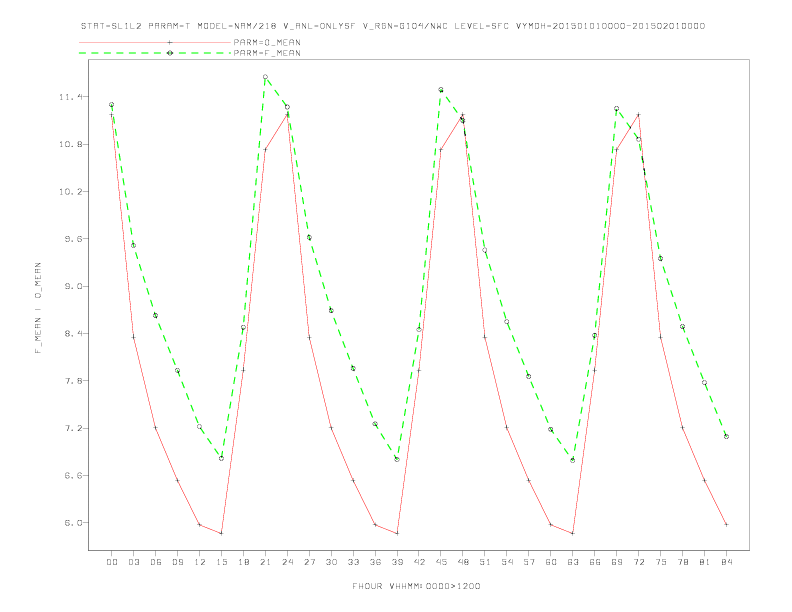Click the 30 forecast hour tick label
Viewport: 792px width, 612px height.
331,562
